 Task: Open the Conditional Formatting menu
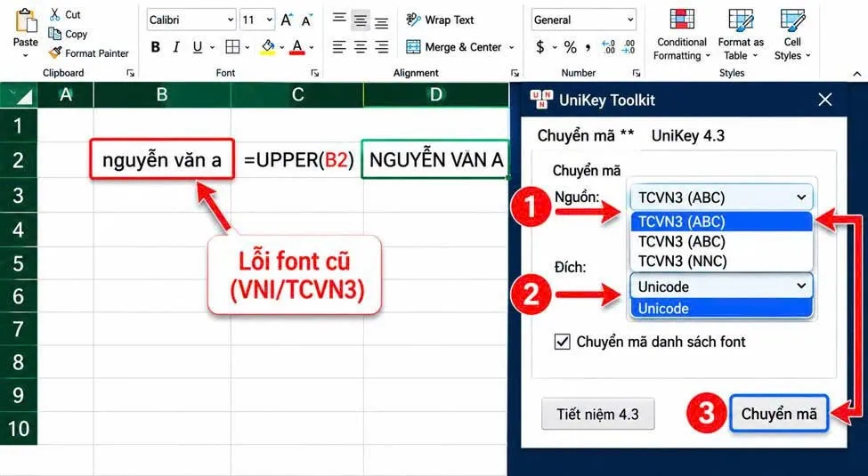(x=681, y=35)
